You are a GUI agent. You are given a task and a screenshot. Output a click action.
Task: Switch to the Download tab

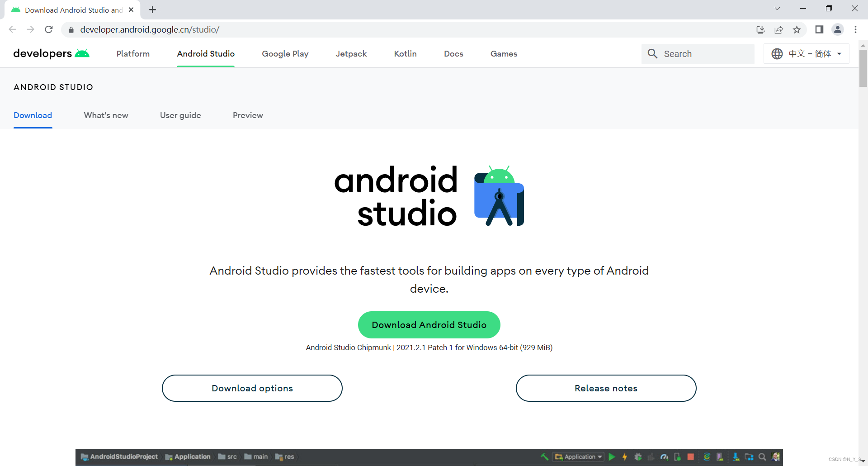point(33,115)
